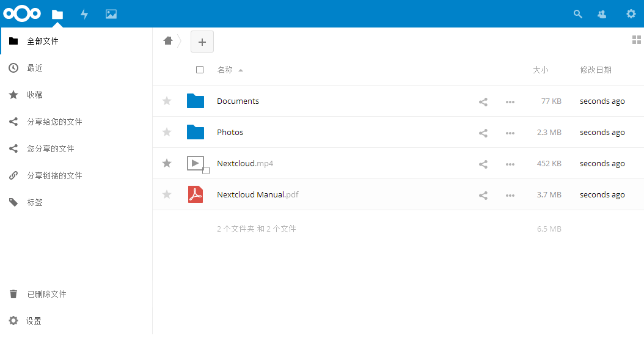Viewport: 644px width, 341px height.
Task: Toggle the select all files checkbox
Action: [x=200, y=70]
